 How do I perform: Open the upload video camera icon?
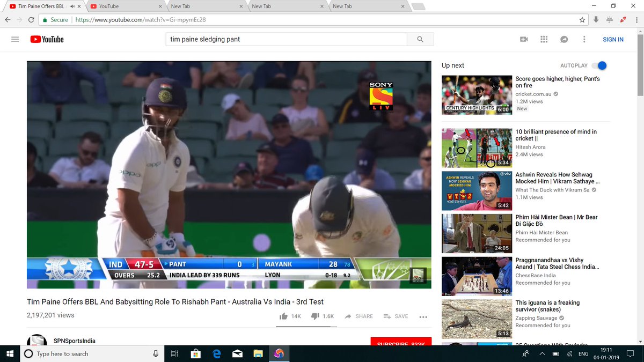pos(524,39)
